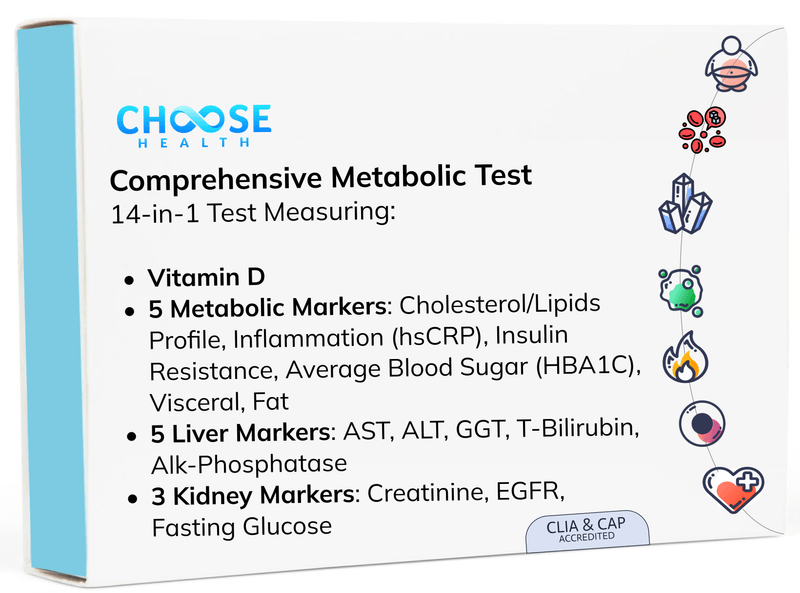Click the blue crystals icon
The width and height of the screenshot is (800, 593).
click(x=685, y=205)
